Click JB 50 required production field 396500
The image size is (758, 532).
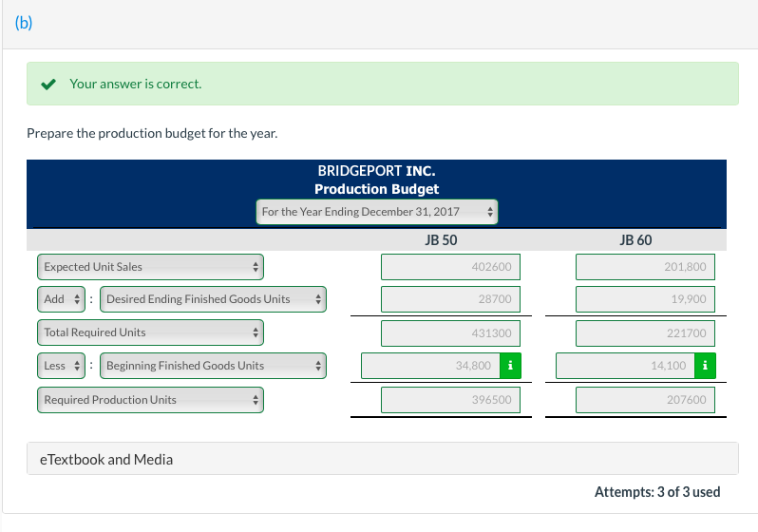click(x=450, y=400)
